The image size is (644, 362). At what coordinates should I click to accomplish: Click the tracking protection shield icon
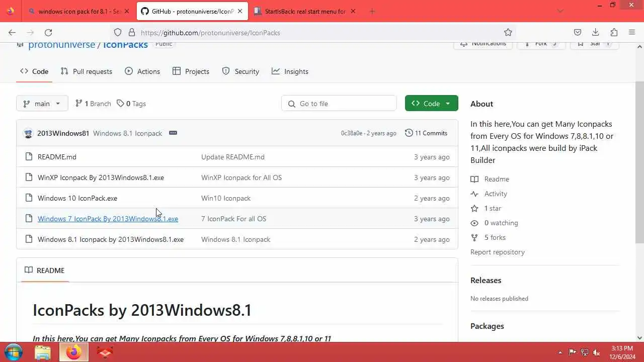pyautogui.click(x=118, y=32)
